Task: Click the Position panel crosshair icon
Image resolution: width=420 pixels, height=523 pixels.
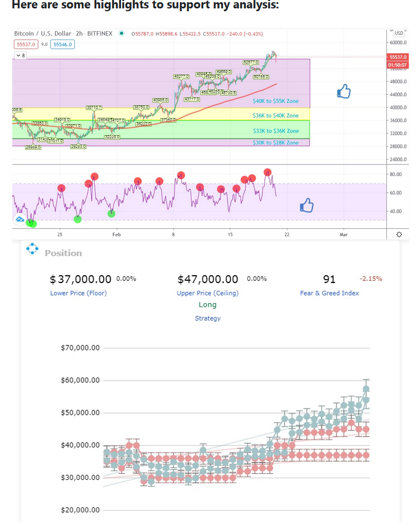Action: [32, 248]
